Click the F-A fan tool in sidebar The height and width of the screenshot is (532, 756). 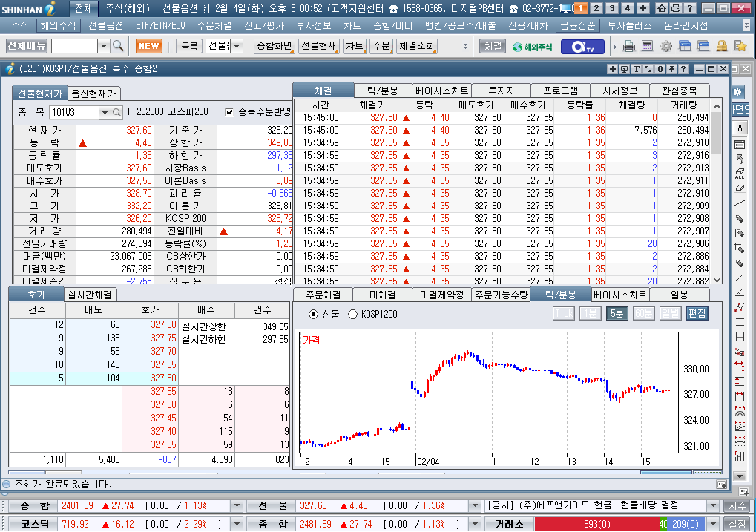[740, 411]
